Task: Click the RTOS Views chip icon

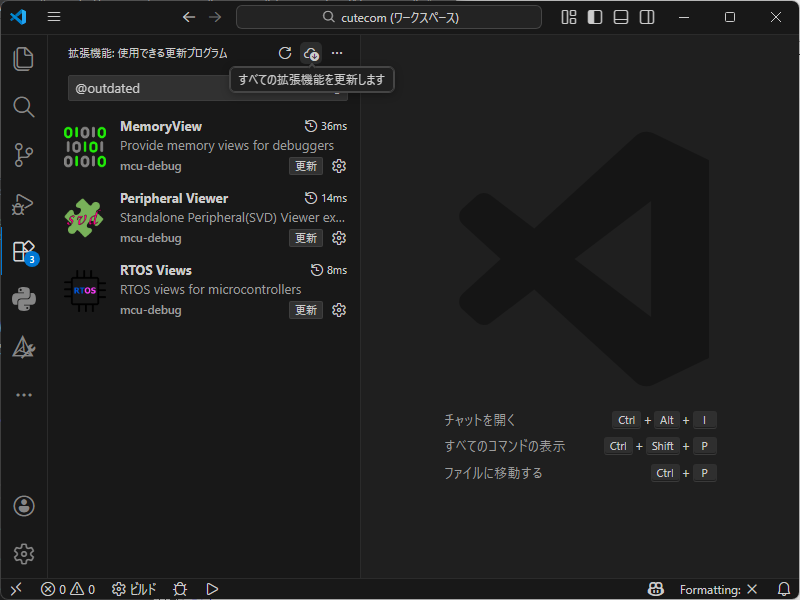Action: point(85,290)
